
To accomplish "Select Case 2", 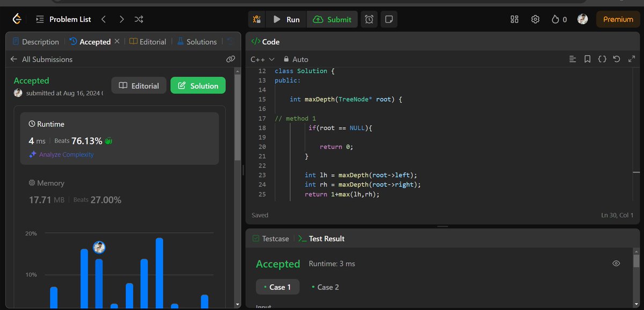I will click(x=325, y=287).
